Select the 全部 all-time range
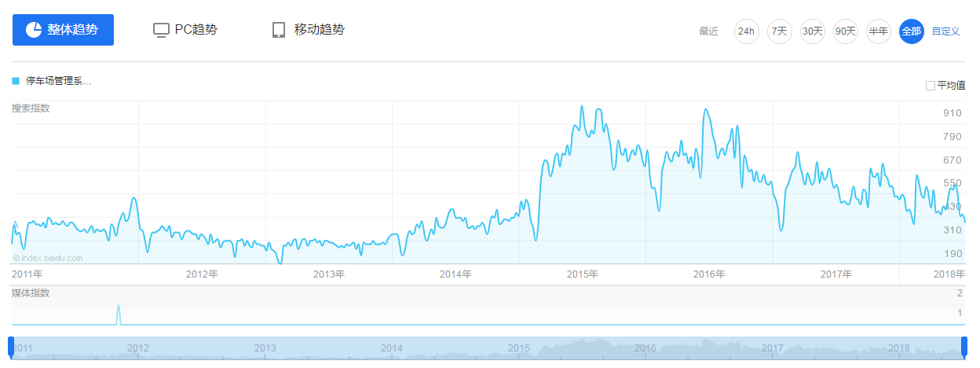Screen dimensions: 980x368 pos(911,31)
